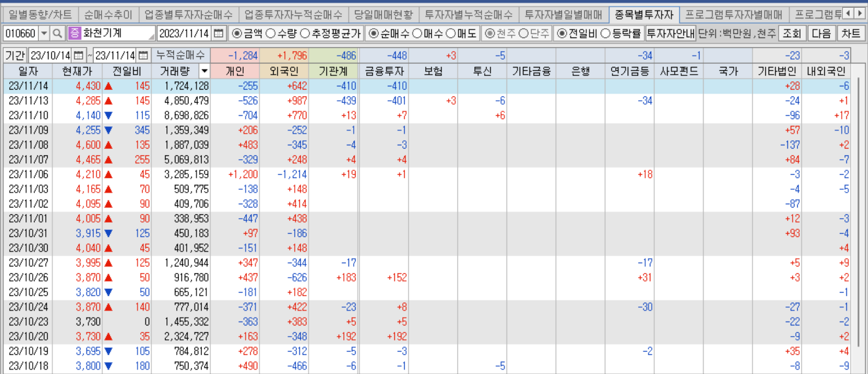Select the 매수 radio button

[x=417, y=33]
